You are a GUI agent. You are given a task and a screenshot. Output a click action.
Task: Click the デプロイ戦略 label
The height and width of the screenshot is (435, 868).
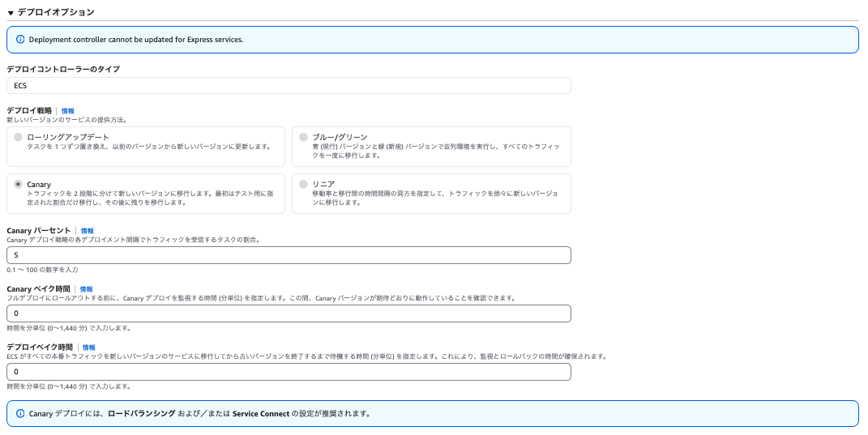[29, 111]
